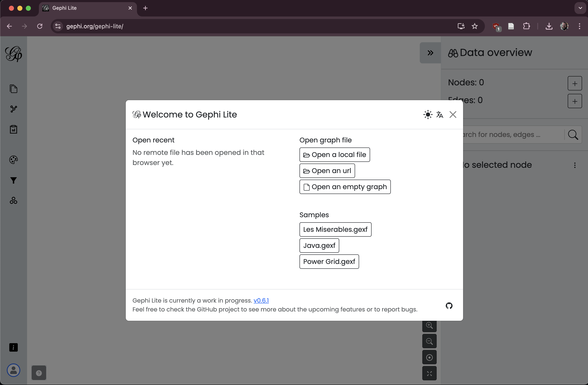This screenshot has width=588, height=385.
Task: Click the user account icon at bottom left
Action: 14,370
